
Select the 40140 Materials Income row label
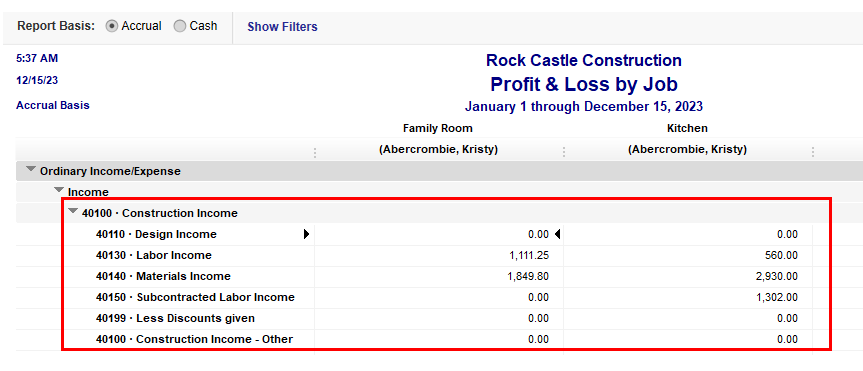(x=163, y=276)
